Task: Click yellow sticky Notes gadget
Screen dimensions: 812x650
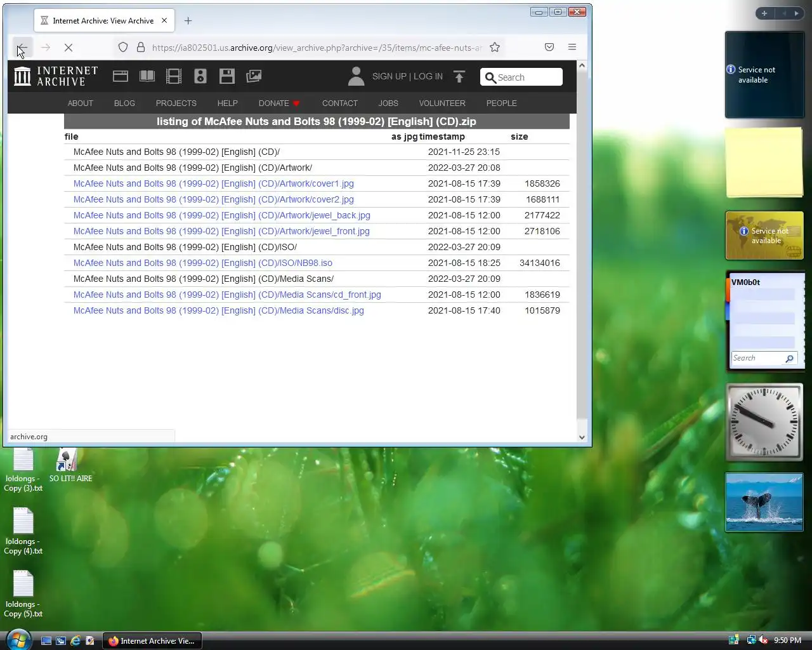Action: coord(764,162)
